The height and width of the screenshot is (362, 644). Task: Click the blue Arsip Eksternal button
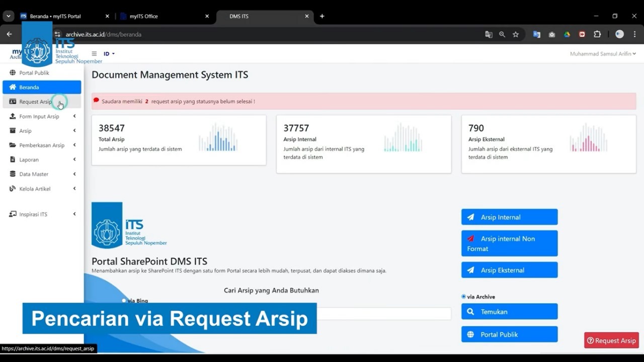(x=509, y=270)
